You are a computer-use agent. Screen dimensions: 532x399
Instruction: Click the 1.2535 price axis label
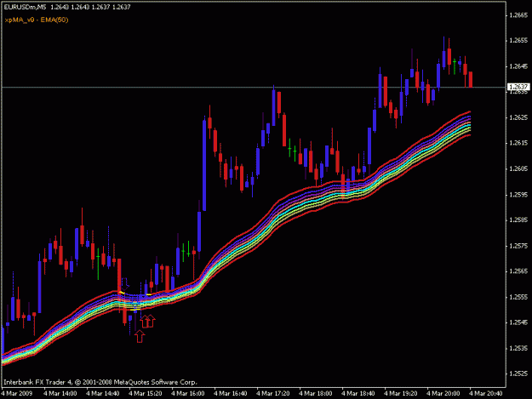[518, 348]
